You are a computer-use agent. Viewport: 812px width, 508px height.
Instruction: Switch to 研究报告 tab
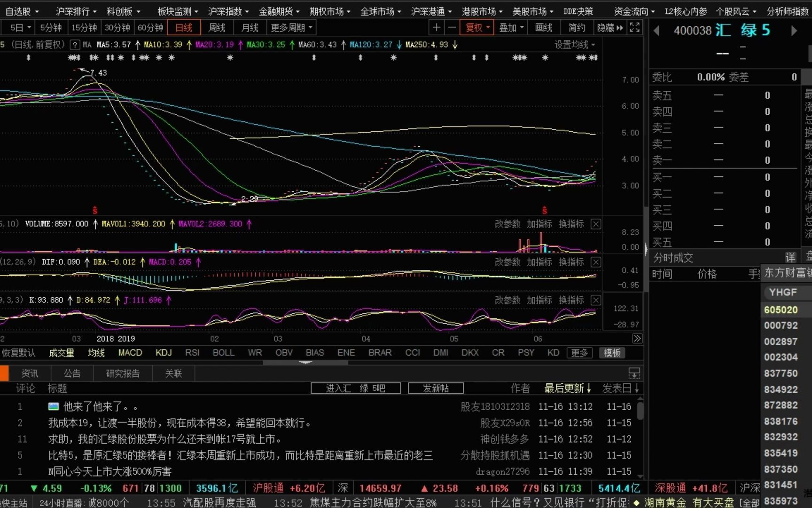tap(123, 373)
